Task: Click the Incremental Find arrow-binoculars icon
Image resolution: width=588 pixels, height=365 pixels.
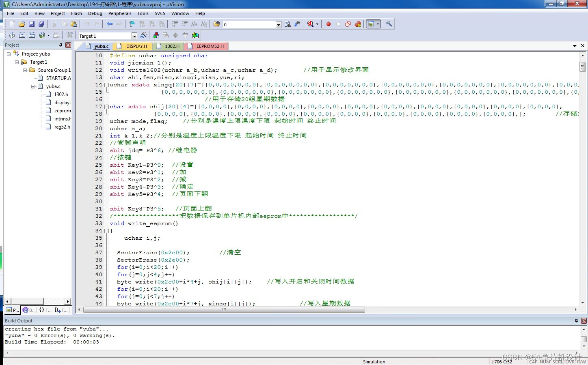Action: coord(297,24)
